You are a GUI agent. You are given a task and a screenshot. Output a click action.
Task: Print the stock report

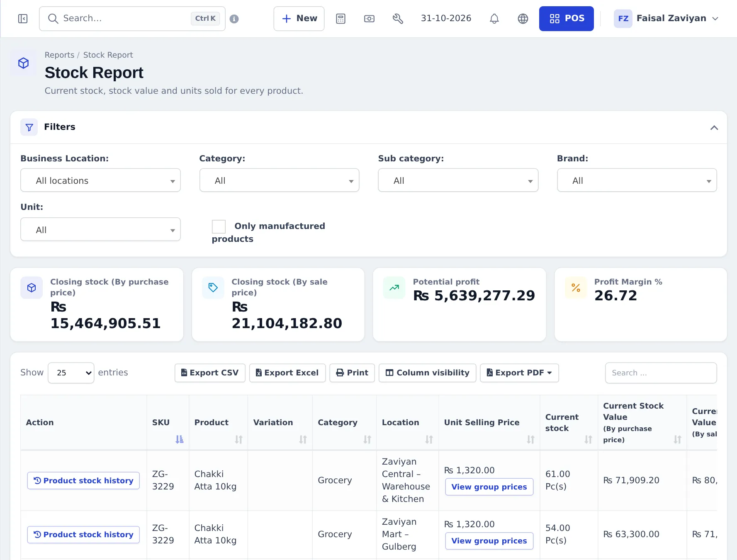[x=352, y=373]
